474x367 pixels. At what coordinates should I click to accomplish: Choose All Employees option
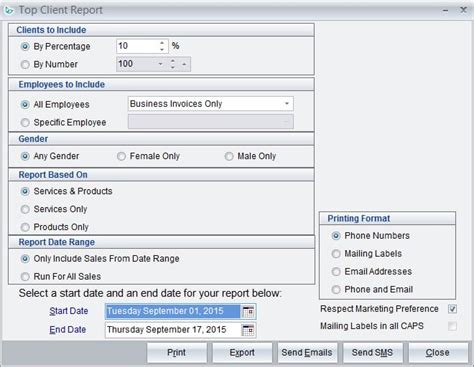pos(25,105)
